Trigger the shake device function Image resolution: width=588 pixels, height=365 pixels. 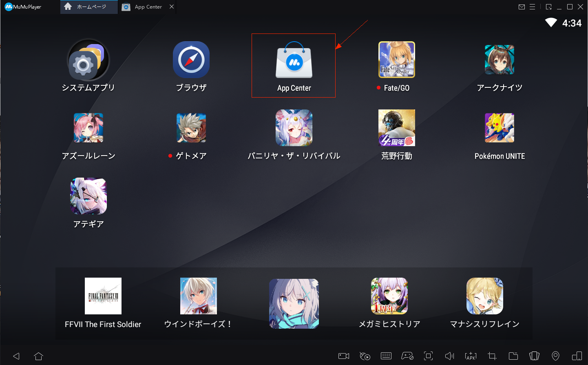tap(535, 356)
